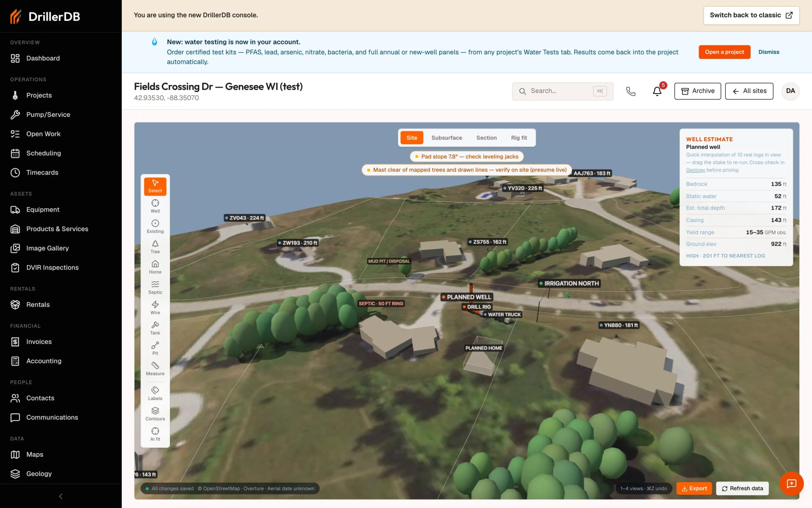The height and width of the screenshot is (508, 812).
Task: Click Refresh data
Action: 742,489
